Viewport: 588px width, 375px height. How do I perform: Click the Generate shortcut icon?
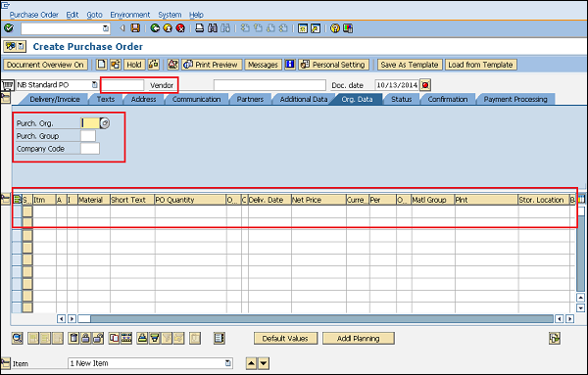click(316, 28)
